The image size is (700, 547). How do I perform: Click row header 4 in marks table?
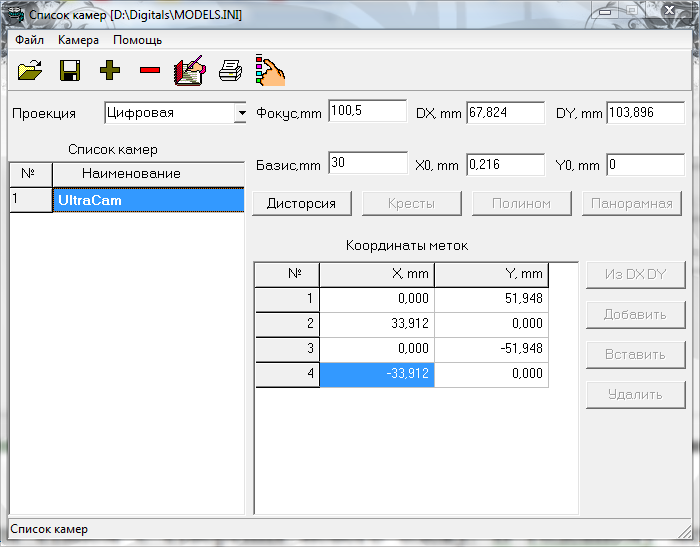click(288, 374)
